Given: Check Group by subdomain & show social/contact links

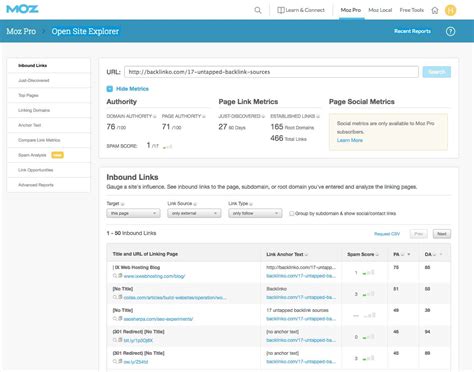Looking at the screenshot, I should tap(292, 213).
